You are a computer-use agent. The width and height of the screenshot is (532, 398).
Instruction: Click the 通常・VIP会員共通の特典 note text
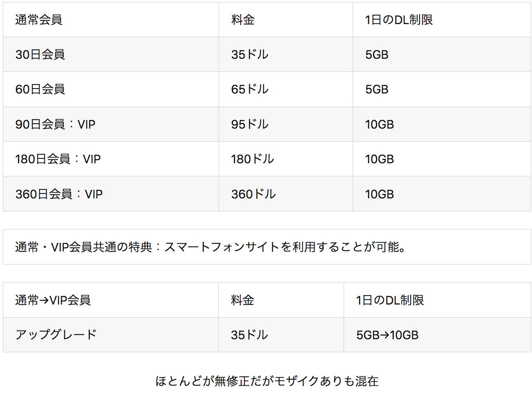click(211, 247)
